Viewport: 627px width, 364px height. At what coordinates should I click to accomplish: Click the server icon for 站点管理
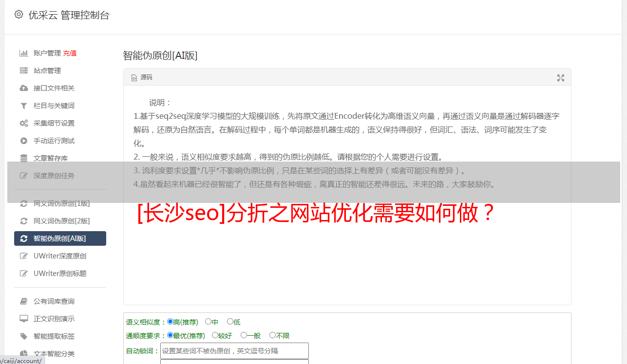[x=23, y=71]
